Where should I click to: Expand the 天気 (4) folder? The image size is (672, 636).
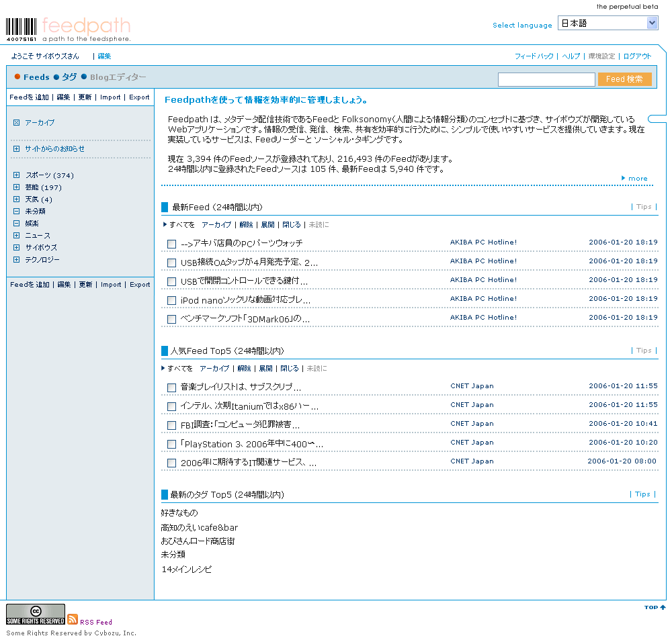coord(16,199)
